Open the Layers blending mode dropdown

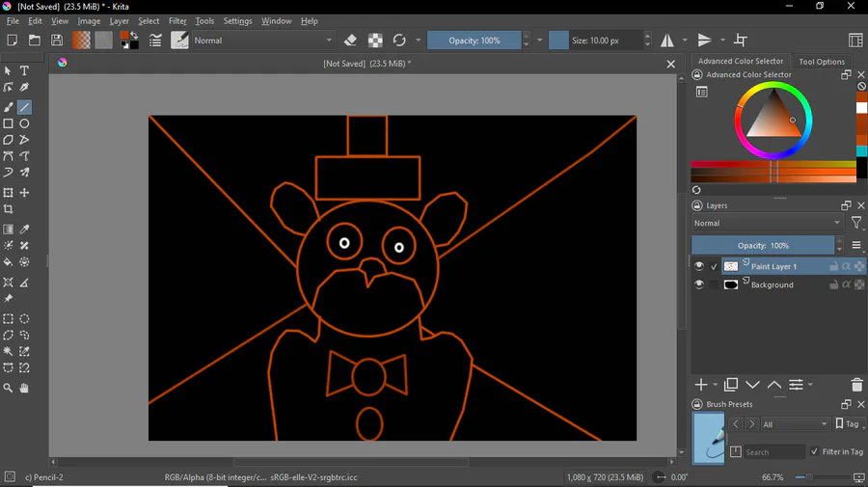767,223
